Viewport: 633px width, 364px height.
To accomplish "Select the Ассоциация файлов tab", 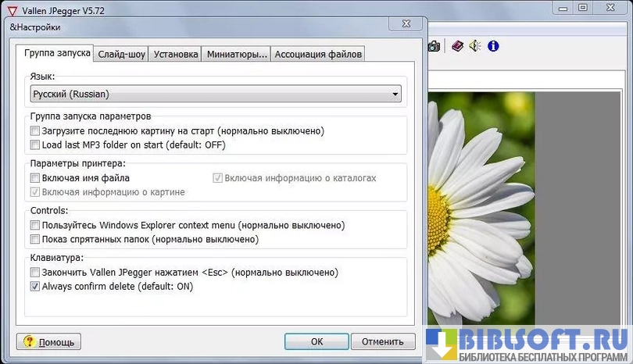I will tap(318, 55).
